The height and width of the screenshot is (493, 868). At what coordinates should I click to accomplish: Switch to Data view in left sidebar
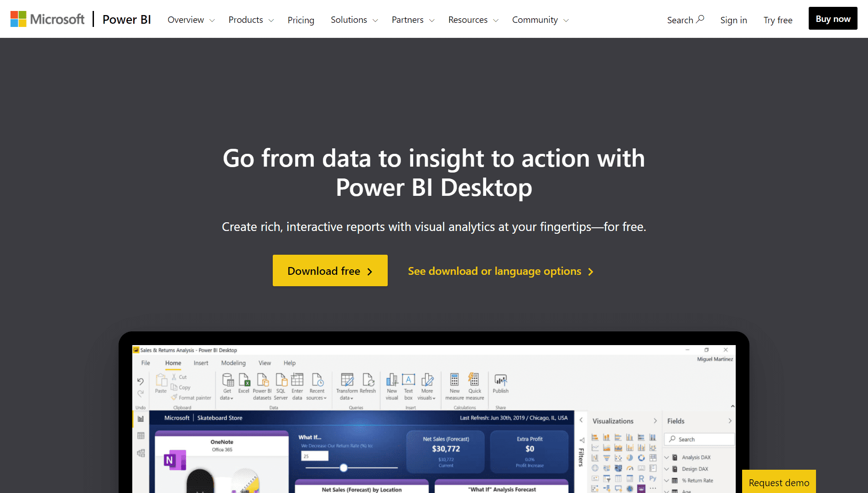[x=140, y=436]
